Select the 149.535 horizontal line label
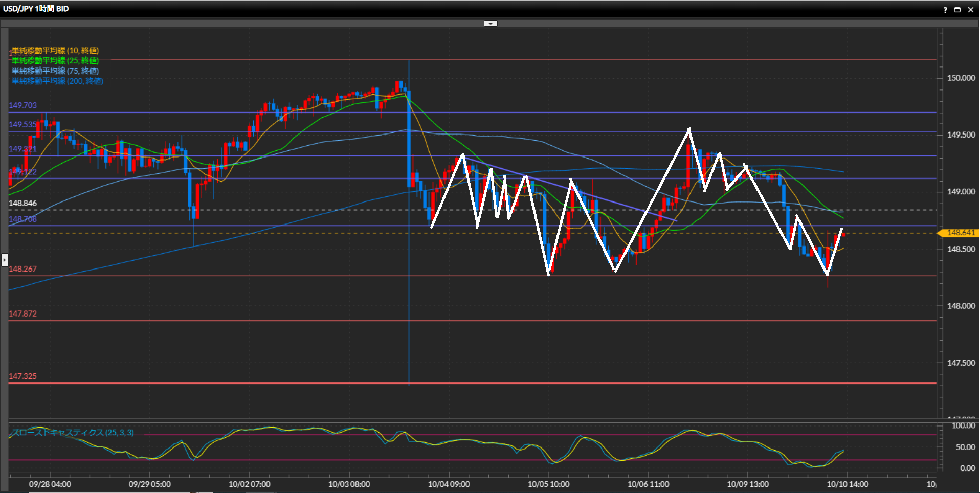980x493 pixels. [23, 125]
